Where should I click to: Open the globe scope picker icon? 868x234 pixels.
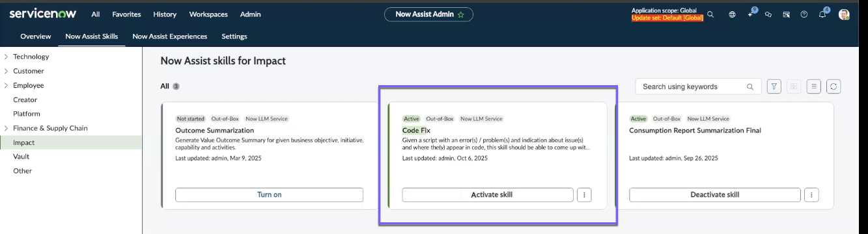(732, 14)
